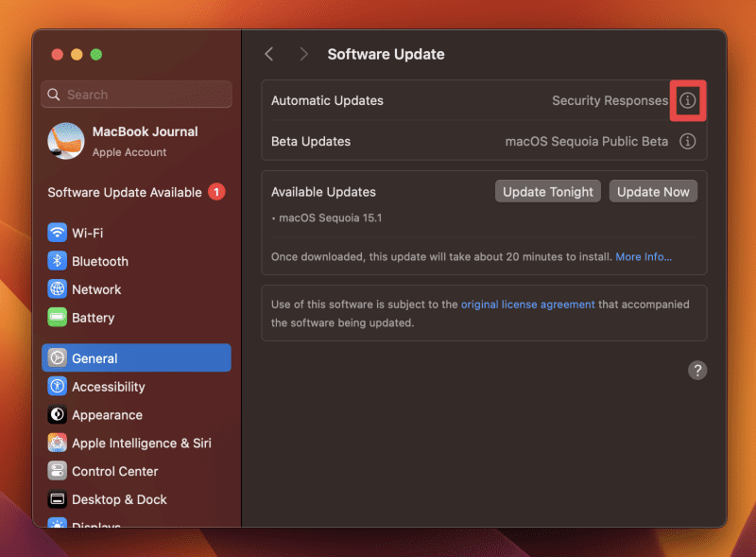Screen dimensions: 756x557
Task: Select the Appearance icon
Action: (x=57, y=415)
